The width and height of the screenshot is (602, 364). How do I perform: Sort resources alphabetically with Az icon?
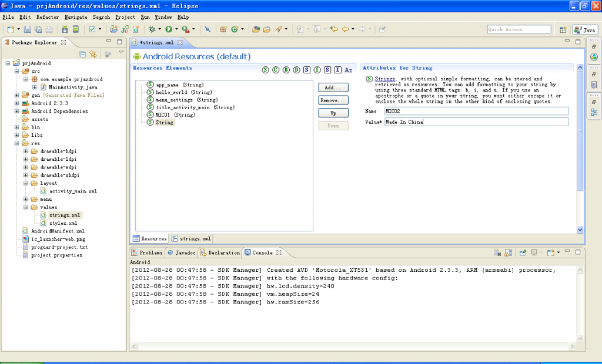point(348,70)
